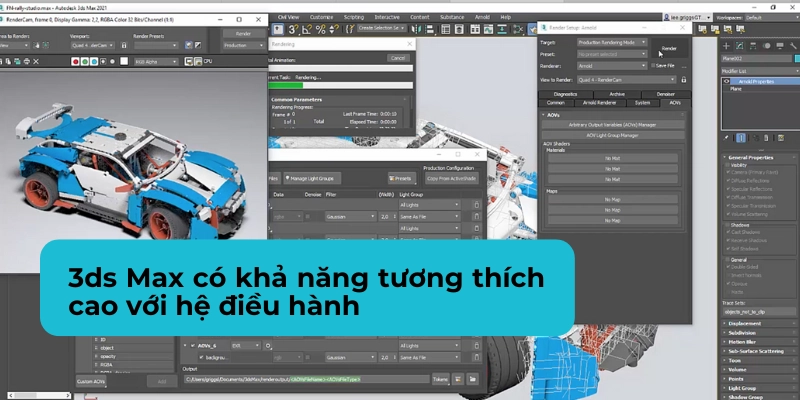
Task: Clear the rendered frame with X icon
Action: click(x=36, y=62)
